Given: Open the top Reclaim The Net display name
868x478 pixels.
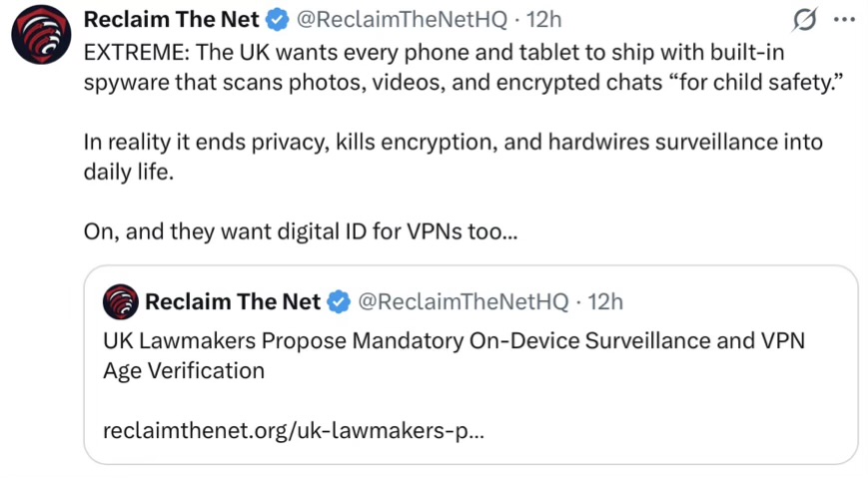Looking at the screenshot, I should [x=171, y=19].
